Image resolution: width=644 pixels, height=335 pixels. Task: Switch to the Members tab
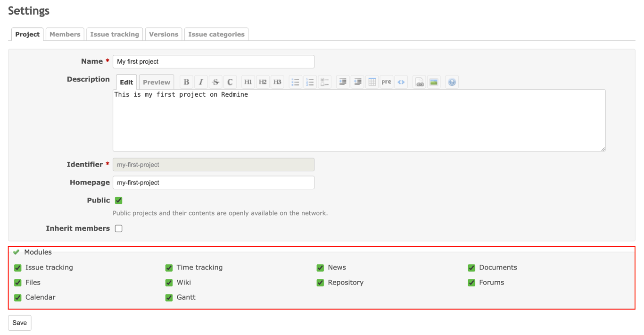(65, 34)
